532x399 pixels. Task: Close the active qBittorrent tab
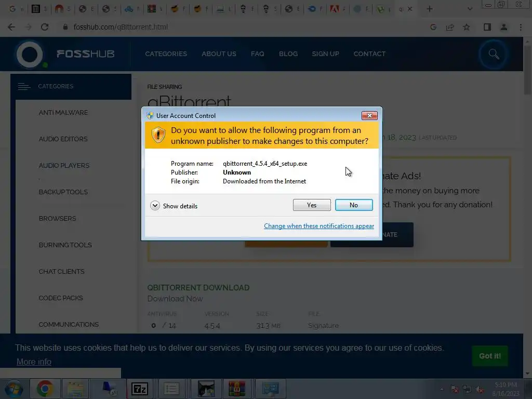point(410,9)
